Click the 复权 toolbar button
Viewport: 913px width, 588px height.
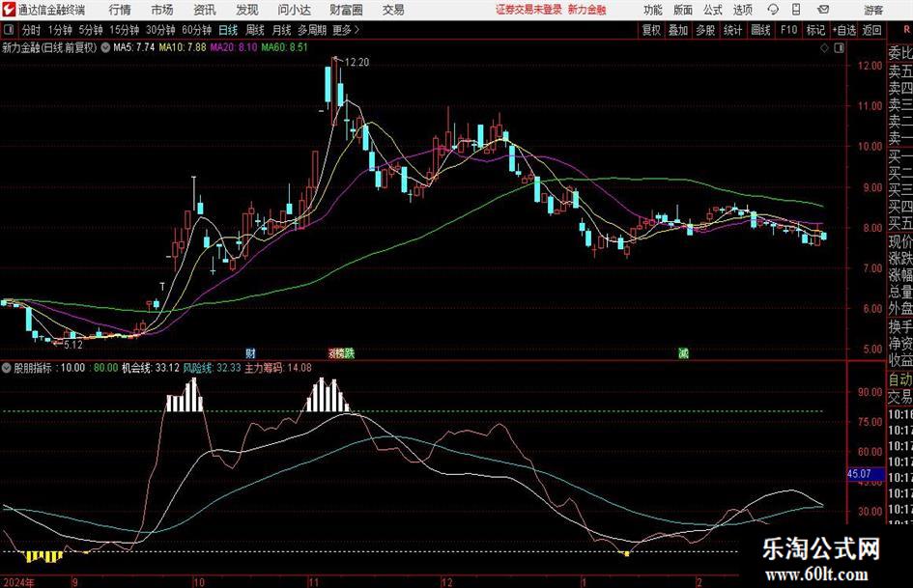651,30
